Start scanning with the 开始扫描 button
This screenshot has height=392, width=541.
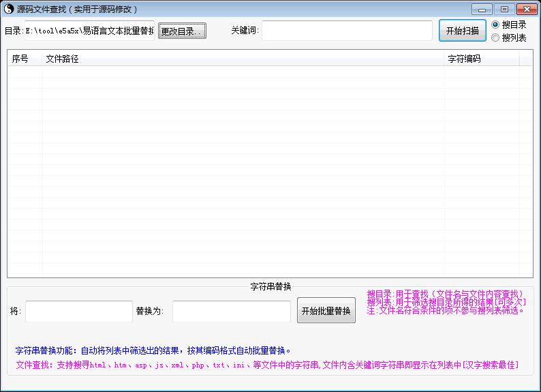(462, 31)
